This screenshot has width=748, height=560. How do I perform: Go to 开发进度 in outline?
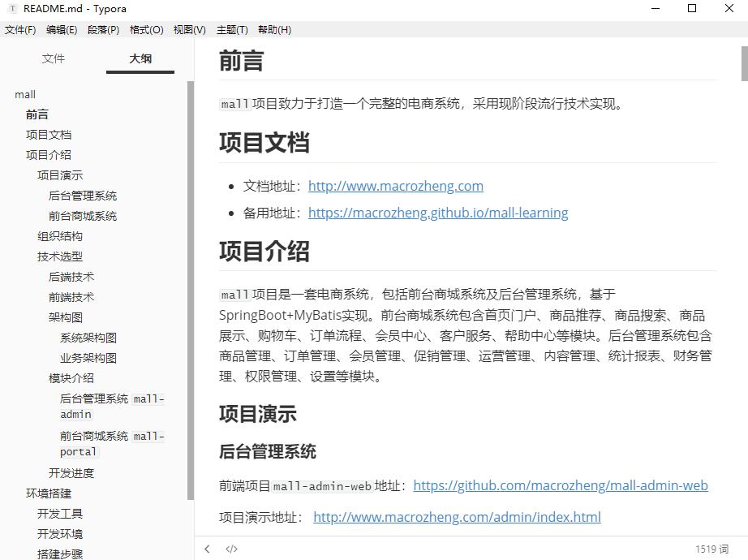coord(71,473)
